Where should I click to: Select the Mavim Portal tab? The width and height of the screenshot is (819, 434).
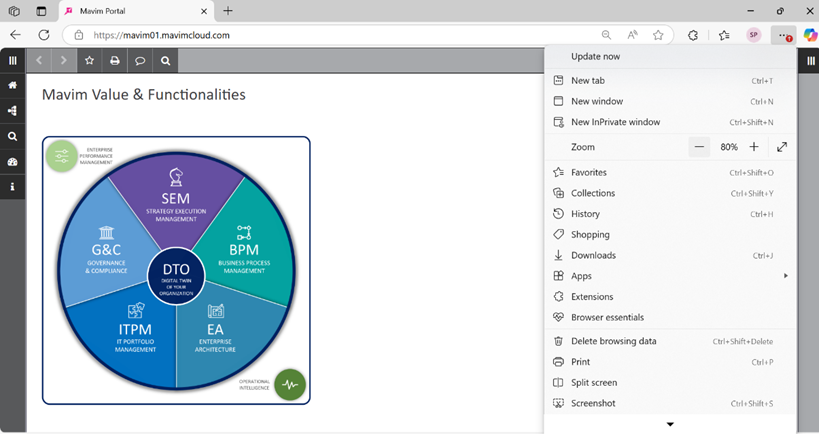pyautogui.click(x=136, y=11)
